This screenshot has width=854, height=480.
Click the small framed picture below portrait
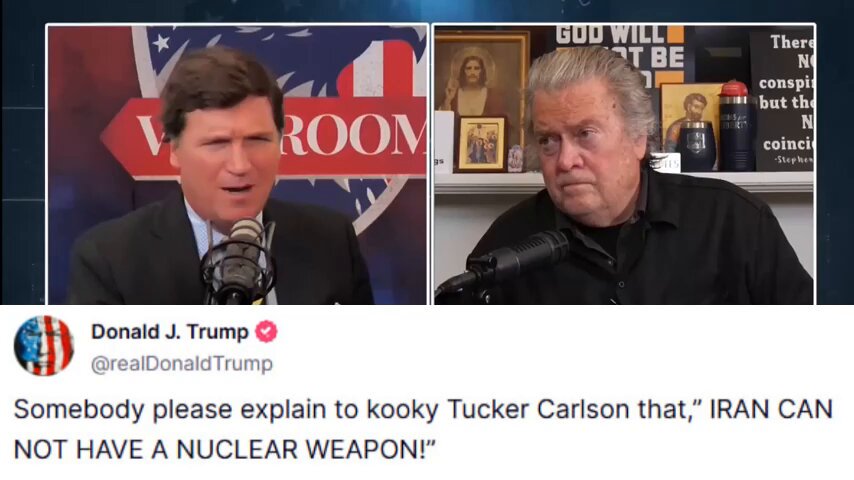pyautogui.click(x=481, y=143)
